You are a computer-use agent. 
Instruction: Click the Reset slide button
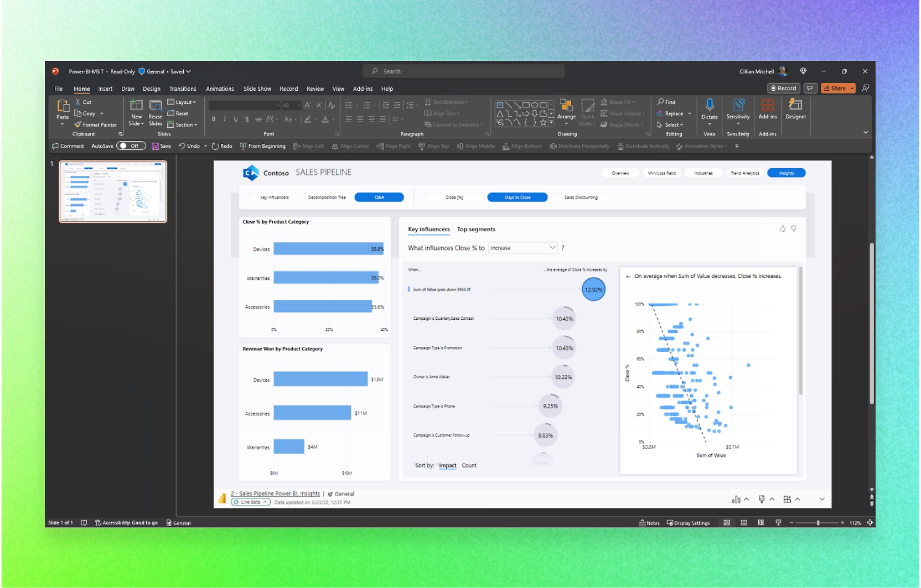(x=178, y=113)
